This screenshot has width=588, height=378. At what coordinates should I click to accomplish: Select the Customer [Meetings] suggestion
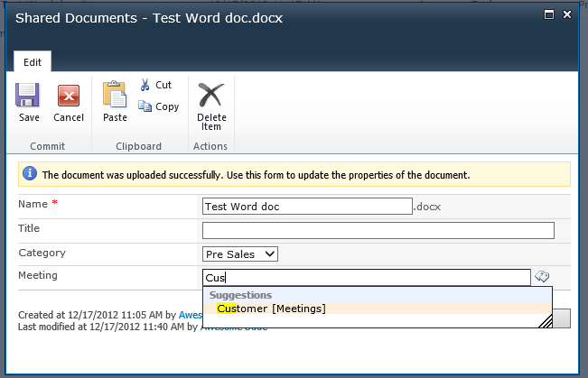click(271, 309)
